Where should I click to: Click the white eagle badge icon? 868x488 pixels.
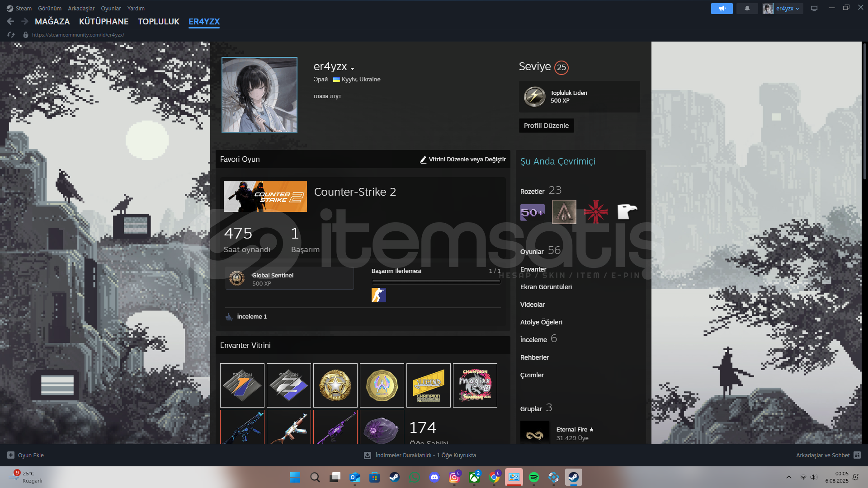coord(627,212)
